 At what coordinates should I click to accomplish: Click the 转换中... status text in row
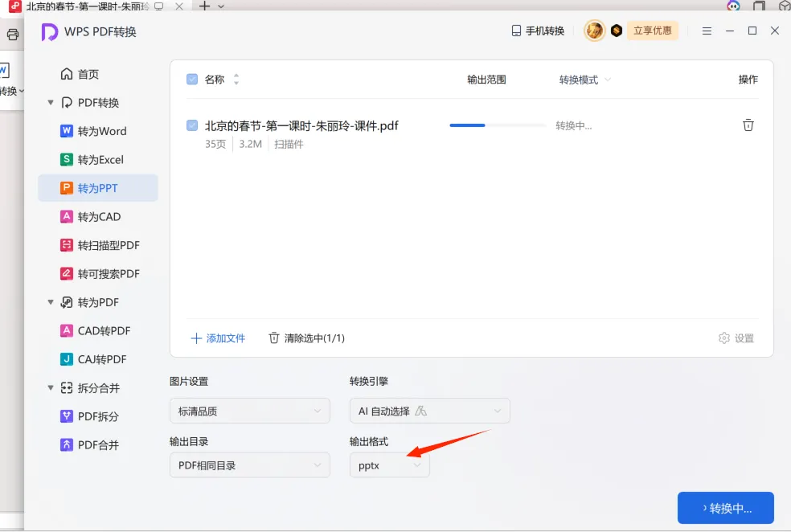pyautogui.click(x=574, y=125)
